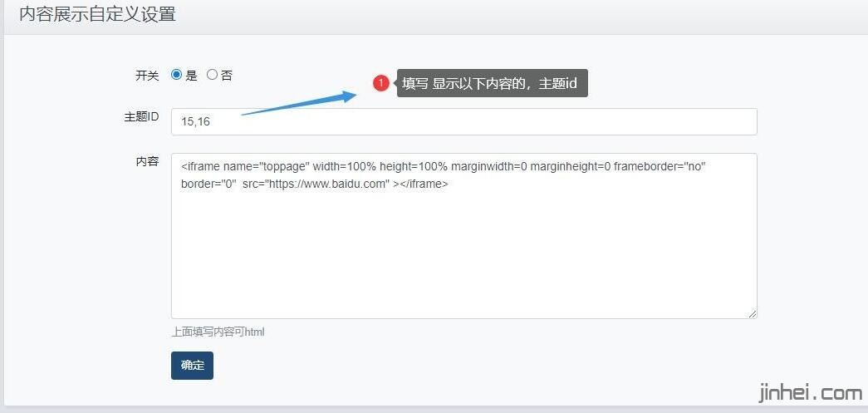
Task: Click the 主题ID input field
Action: click(x=463, y=122)
